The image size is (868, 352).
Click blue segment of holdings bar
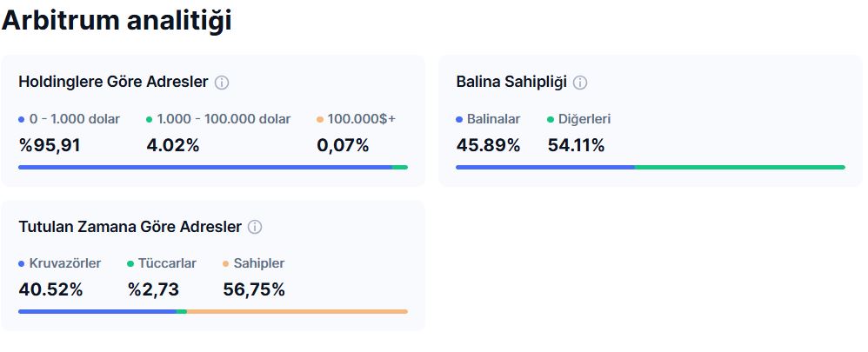(x=204, y=167)
